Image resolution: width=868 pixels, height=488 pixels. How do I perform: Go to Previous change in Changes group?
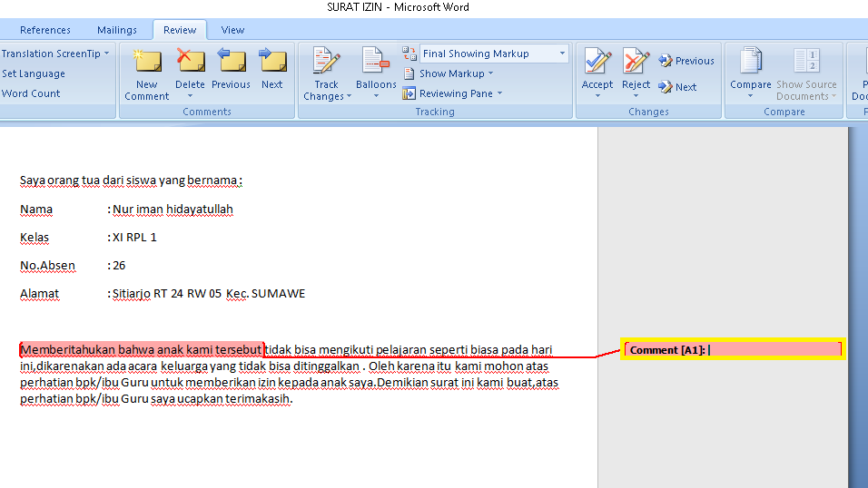tap(686, 61)
